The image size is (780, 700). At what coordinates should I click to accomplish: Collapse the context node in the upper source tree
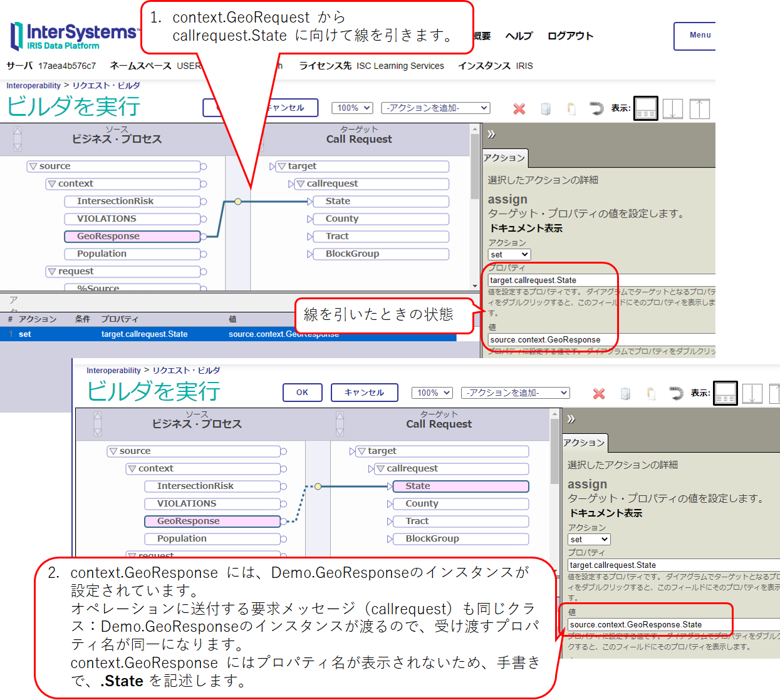coord(52,184)
